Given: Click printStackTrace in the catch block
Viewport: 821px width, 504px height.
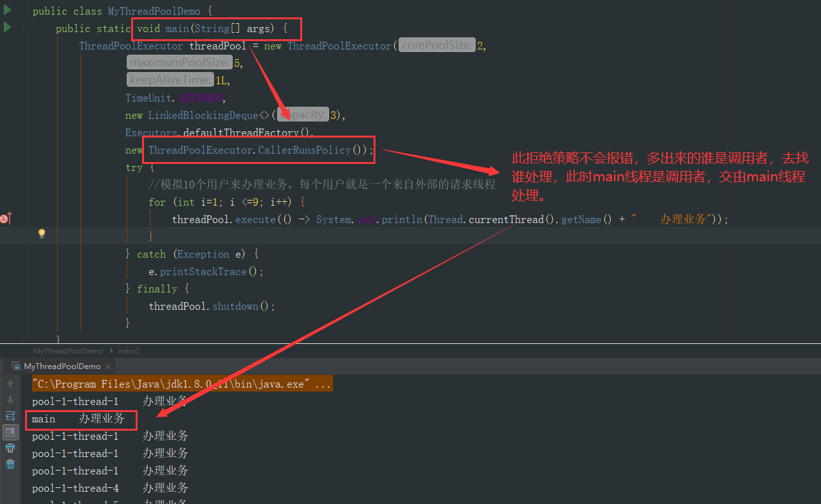Looking at the screenshot, I should 203,271.
